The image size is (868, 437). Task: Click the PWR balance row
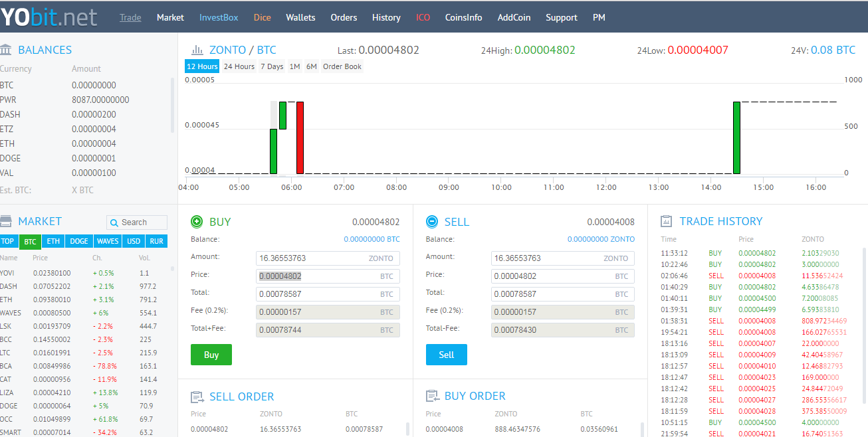click(85, 100)
